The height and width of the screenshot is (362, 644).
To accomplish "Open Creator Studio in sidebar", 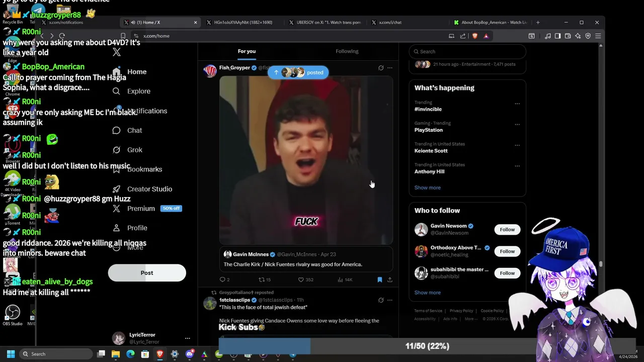I will tap(142, 189).
